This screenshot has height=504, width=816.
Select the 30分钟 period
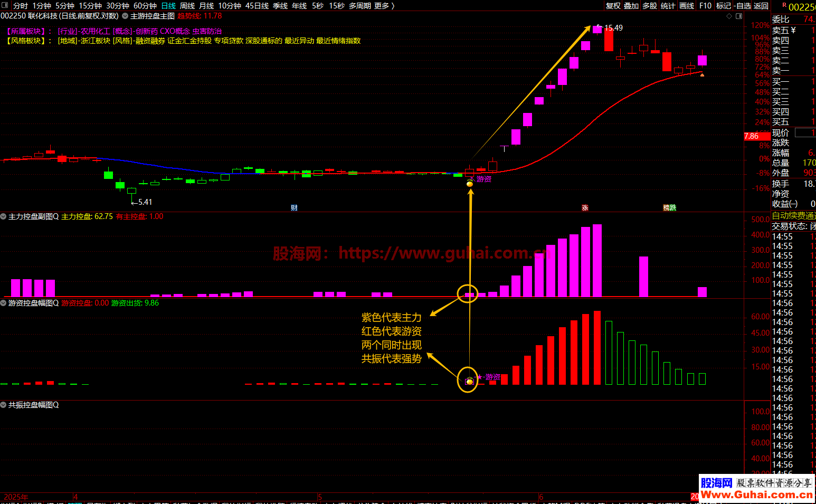[x=118, y=6]
